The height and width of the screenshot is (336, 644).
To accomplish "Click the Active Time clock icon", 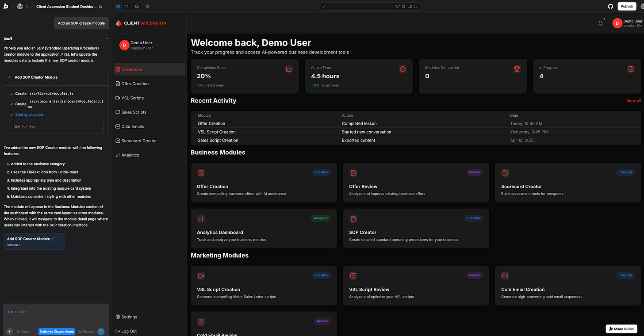I will coord(402,69).
